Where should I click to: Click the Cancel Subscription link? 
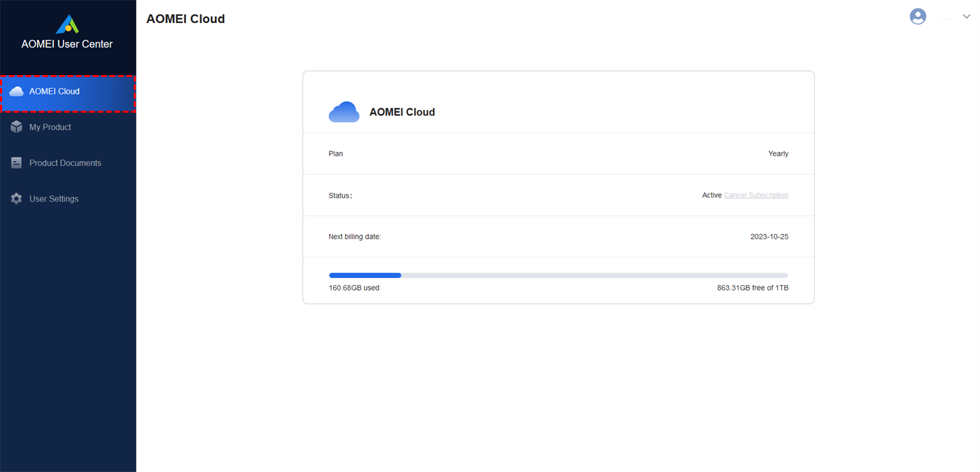click(756, 195)
